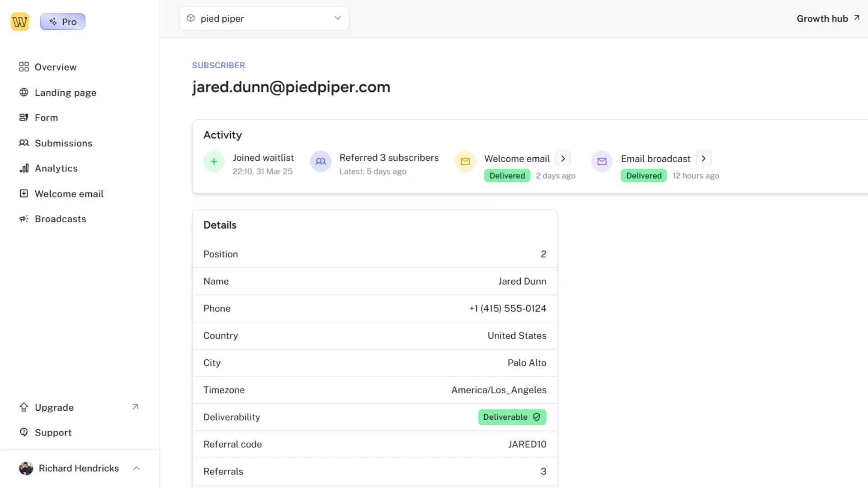Open the Growth hub

point(827,19)
